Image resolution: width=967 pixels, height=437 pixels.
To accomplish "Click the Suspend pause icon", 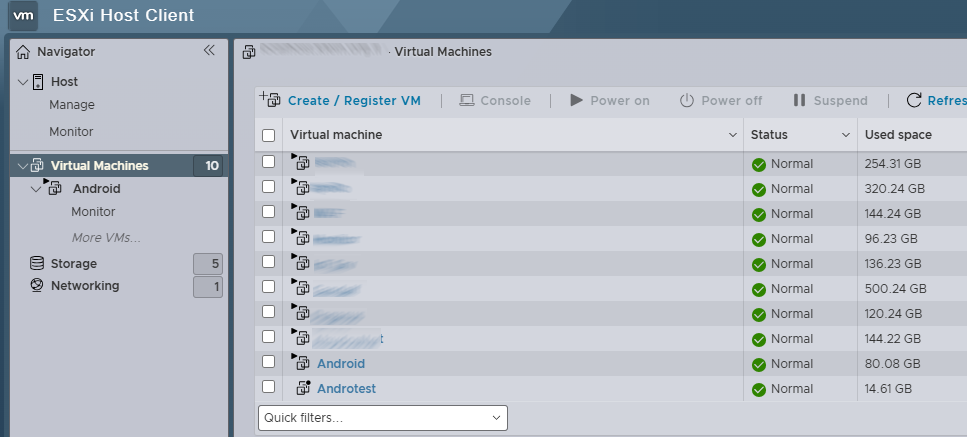I will coord(799,100).
